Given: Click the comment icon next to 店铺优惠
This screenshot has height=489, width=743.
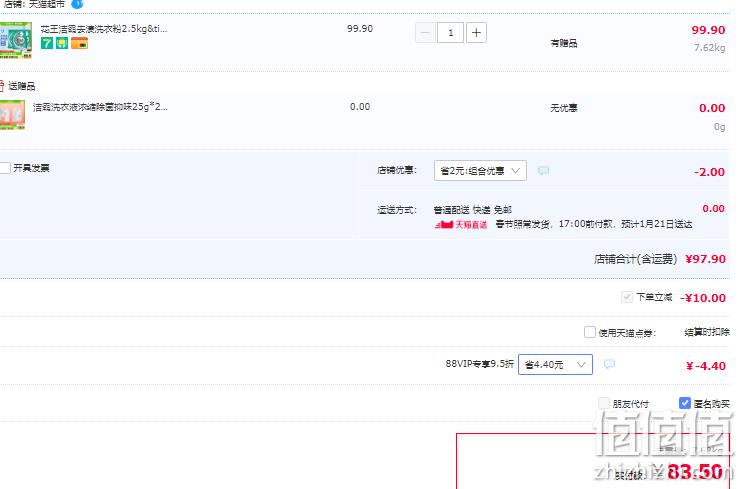Looking at the screenshot, I should point(544,171).
